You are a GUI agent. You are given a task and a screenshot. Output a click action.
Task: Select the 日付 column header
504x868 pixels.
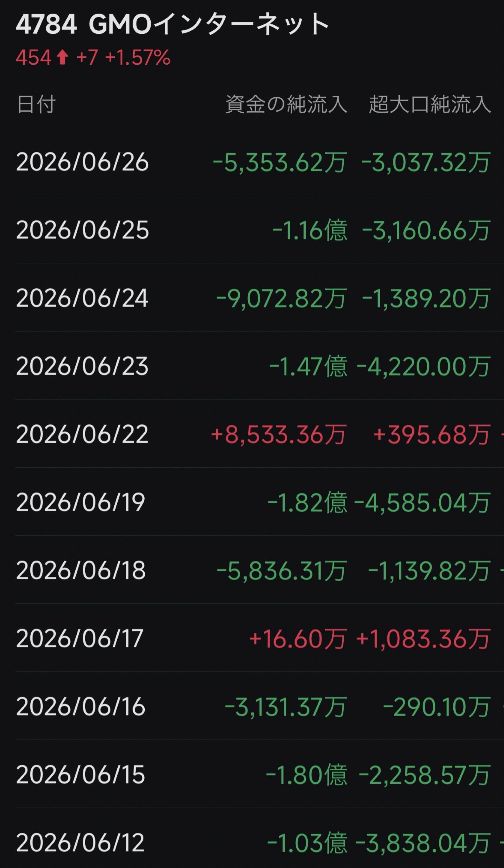[36, 104]
